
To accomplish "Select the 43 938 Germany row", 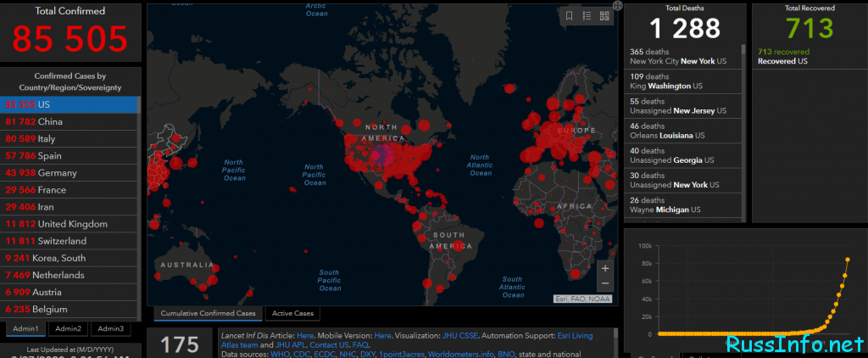I will pyautogui.click(x=69, y=173).
